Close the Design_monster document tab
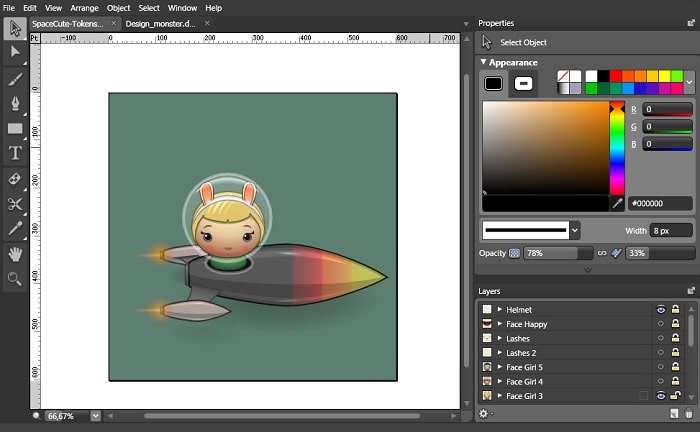This screenshot has height=432, width=700. pyautogui.click(x=207, y=23)
